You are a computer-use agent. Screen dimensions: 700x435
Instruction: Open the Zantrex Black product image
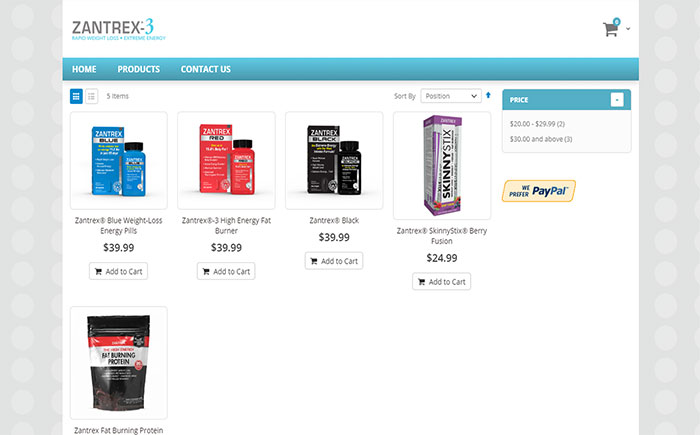tap(334, 160)
